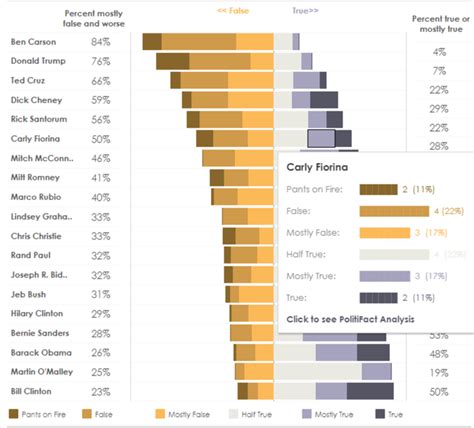Select the Hilary Clinton row label
Screen dimensions: 474x428
37,314
